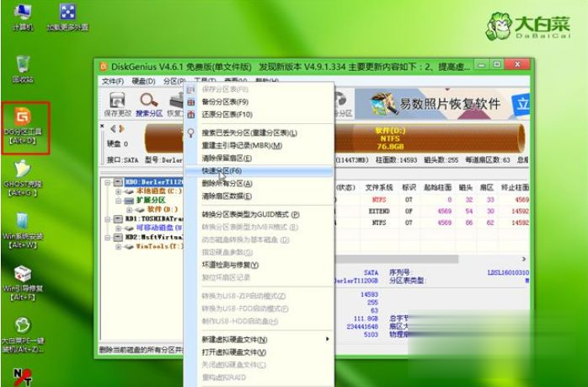Open the load more drivers desktop icon
The width and height of the screenshot is (588, 387).
[x=68, y=17]
